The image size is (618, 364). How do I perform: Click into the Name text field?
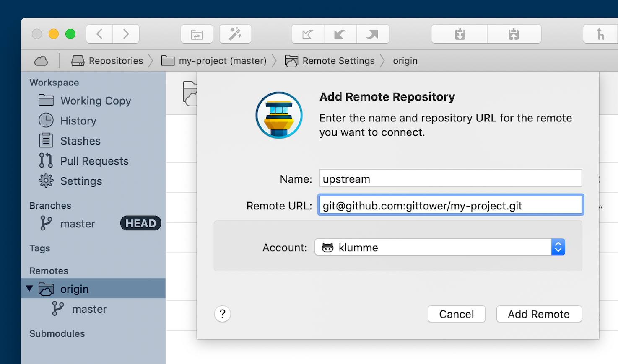click(450, 178)
